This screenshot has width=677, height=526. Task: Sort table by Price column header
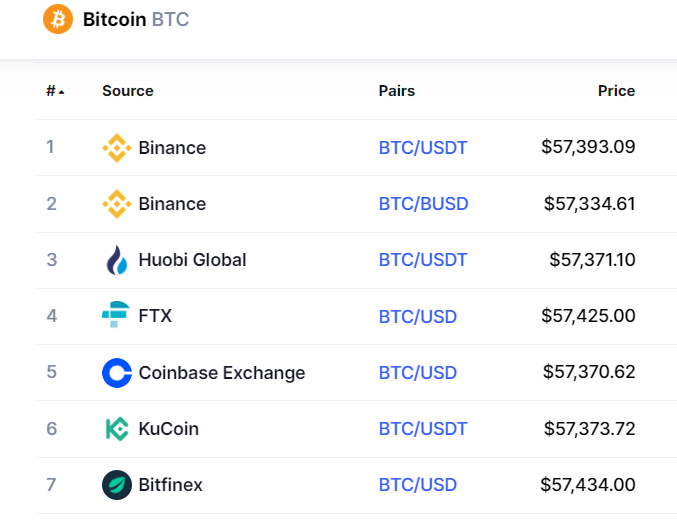click(x=616, y=91)
